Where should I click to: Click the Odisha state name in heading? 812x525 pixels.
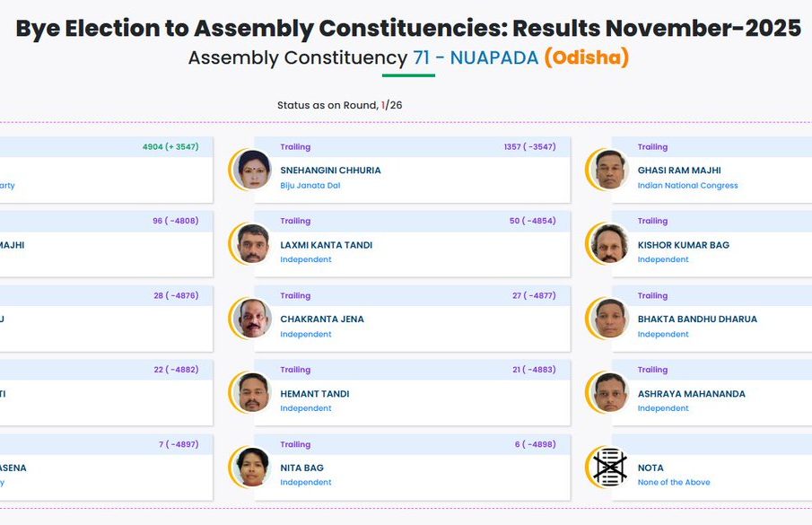coord(587,58)
